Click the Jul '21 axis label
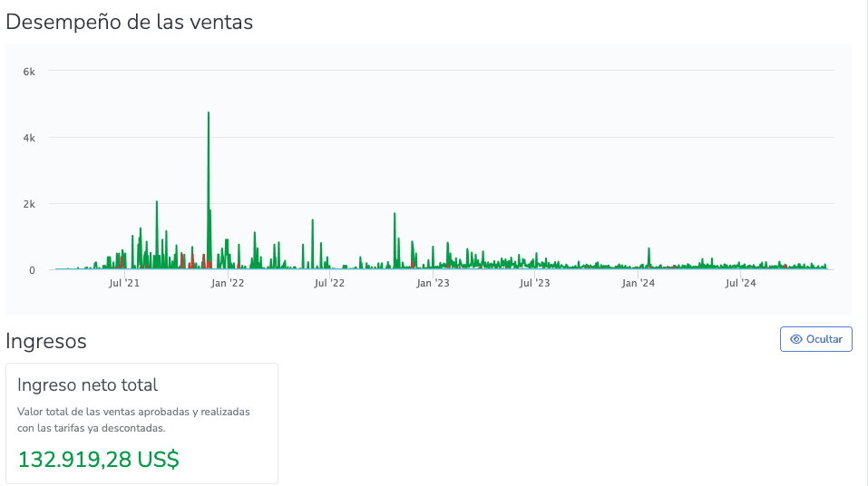The image size is (868, 486). tap(124, 283)
